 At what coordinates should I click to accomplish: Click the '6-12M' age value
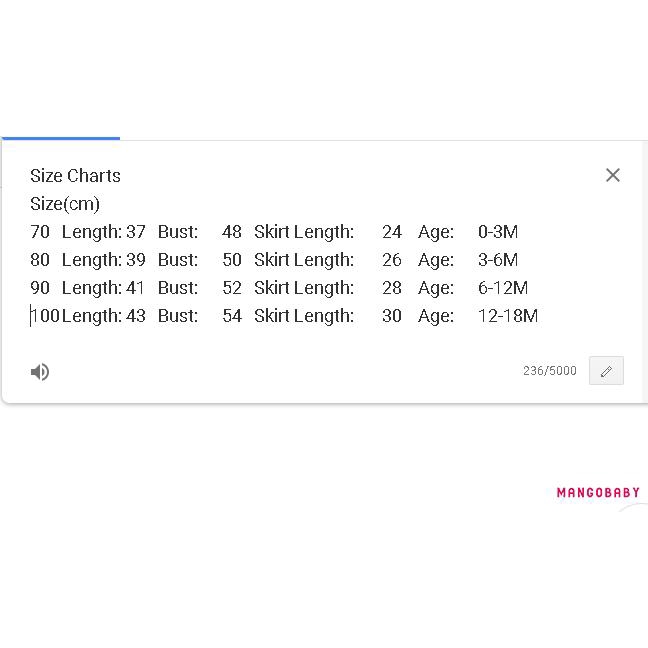[x=503, y=288]
